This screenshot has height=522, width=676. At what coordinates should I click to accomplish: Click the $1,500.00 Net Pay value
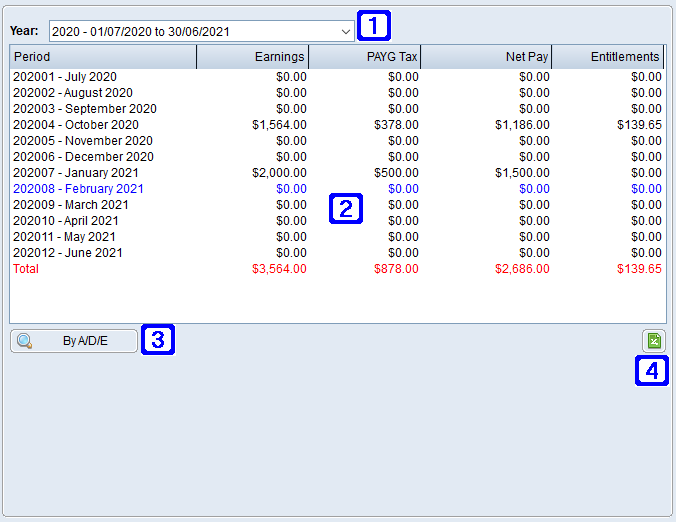pos(522,172)
